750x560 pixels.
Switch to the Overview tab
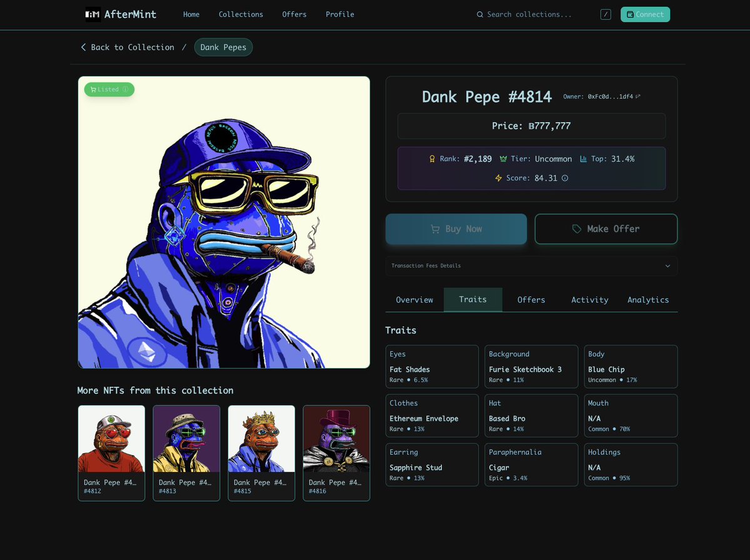pyautogui.click(x=414, y=300)
